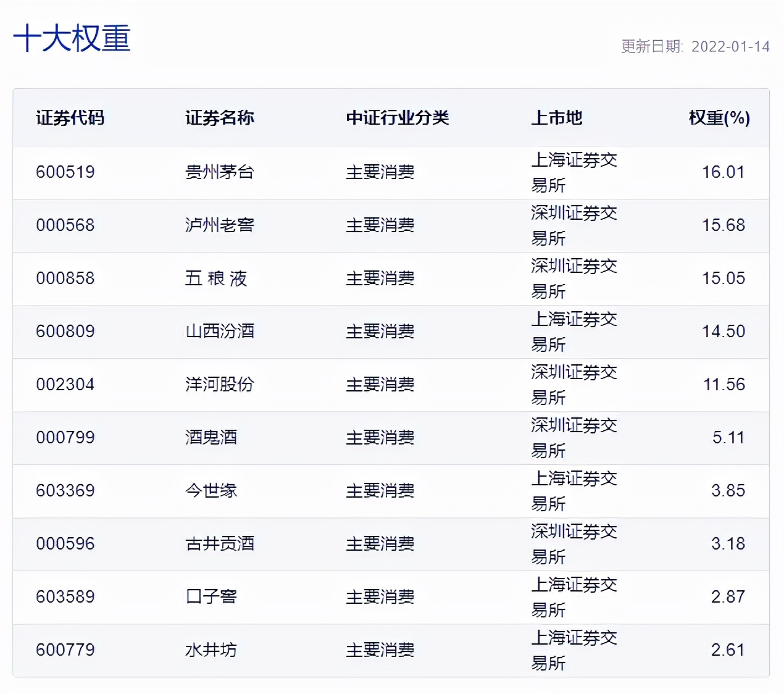The height and width of the screenshot is (694, 784).
Task: Click the 十大权重 page title
Action: click(x=72, y=39)
